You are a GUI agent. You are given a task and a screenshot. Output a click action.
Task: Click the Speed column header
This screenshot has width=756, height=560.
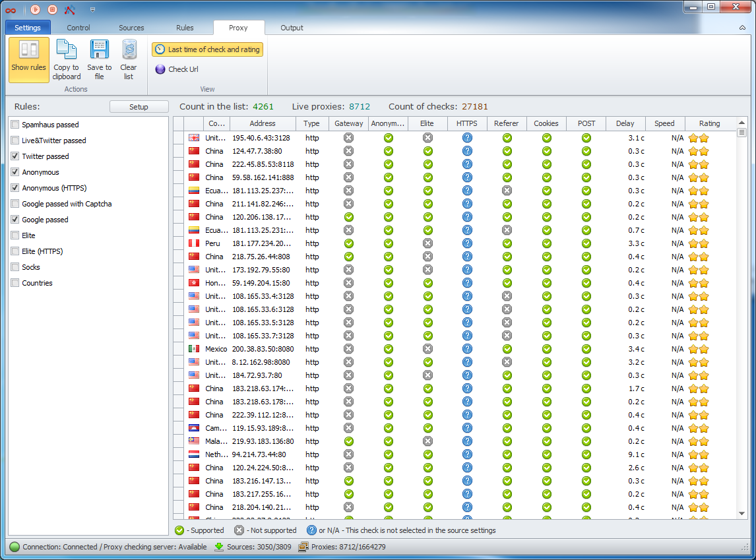coord(664,124)
